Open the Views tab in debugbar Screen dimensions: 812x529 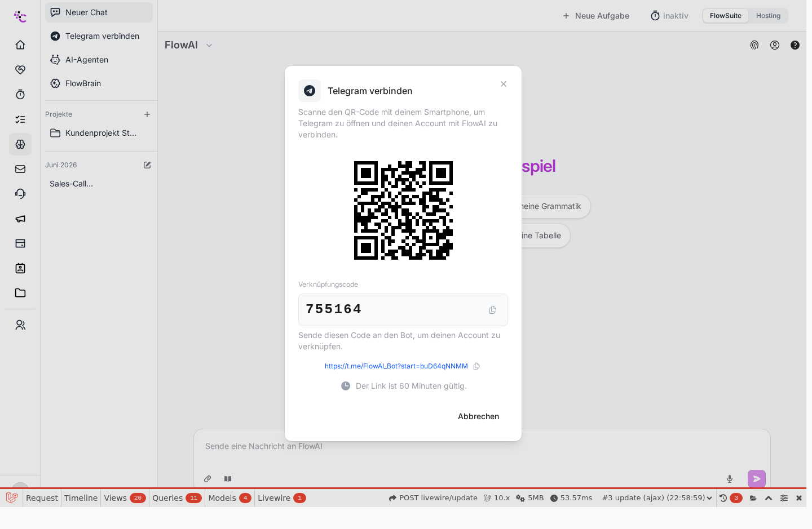click(x=125, y=498)
